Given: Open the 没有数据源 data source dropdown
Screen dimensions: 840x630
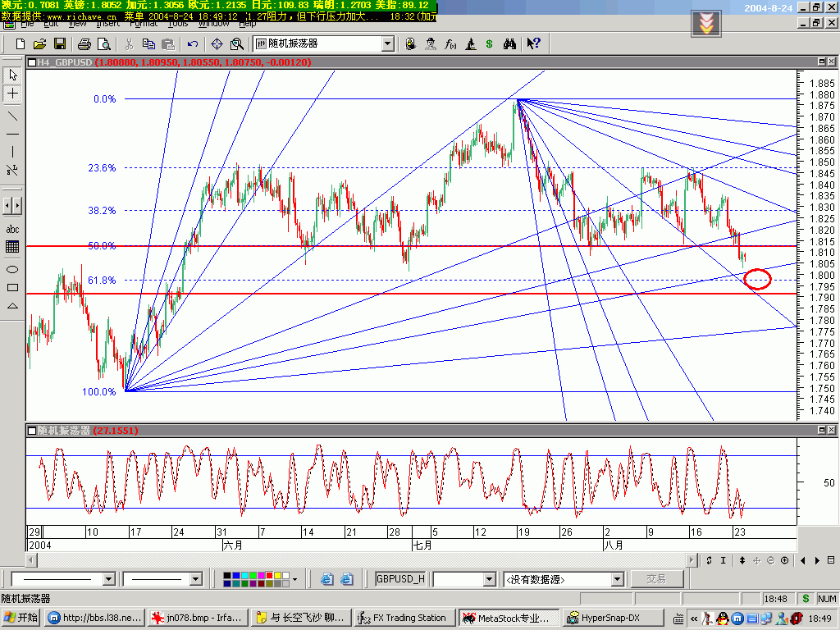Looking at the screenshot, I should click(x=617, y=579).
